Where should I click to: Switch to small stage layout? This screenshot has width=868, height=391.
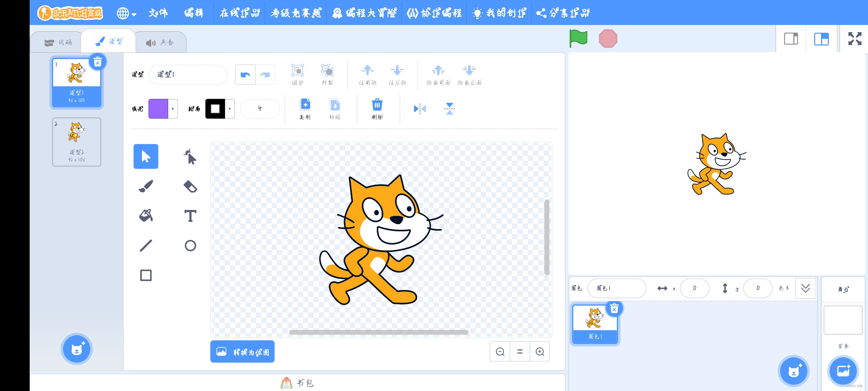click(x=791, y=39)
